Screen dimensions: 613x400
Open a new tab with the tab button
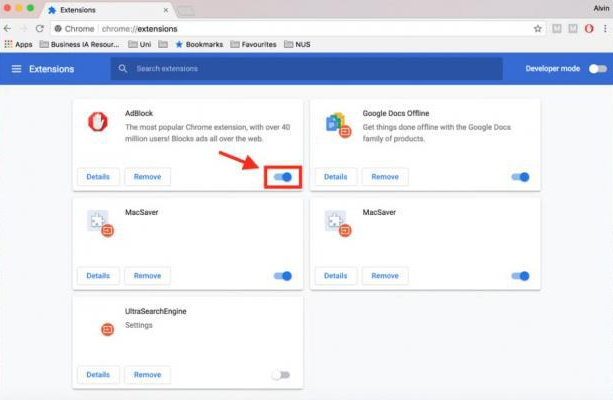tap(185, 11)
